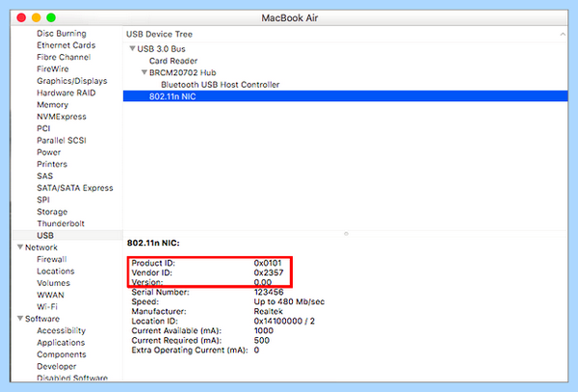Select USB 3.0 Bus row
Image resolution: width=578 pixels, height=392 pixels.
click(161, 48)
